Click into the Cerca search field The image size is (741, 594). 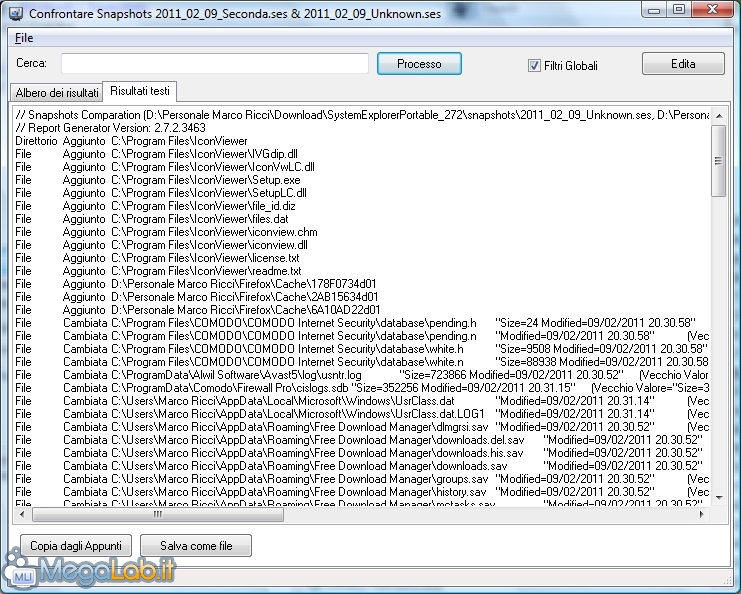tap(215, 63)
